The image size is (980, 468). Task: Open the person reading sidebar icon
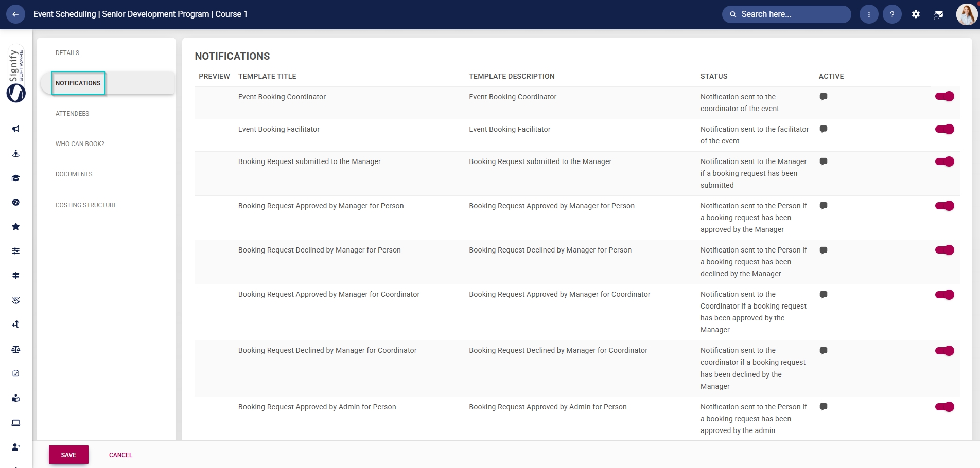click(x=16, y=398)
